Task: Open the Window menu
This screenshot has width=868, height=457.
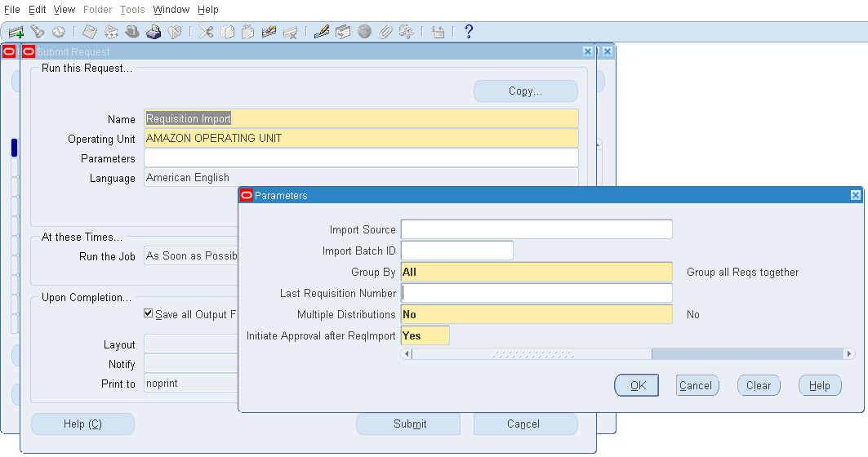Action: click(171, 10)
